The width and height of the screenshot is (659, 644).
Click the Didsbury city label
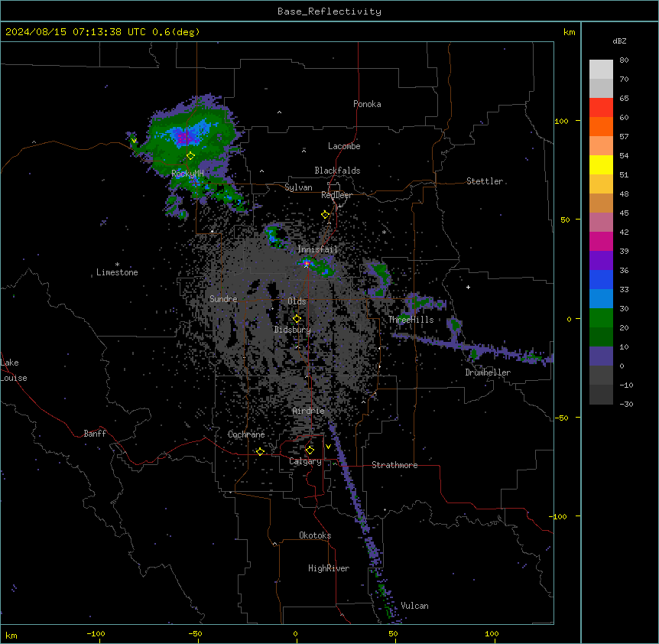(293, 330)
